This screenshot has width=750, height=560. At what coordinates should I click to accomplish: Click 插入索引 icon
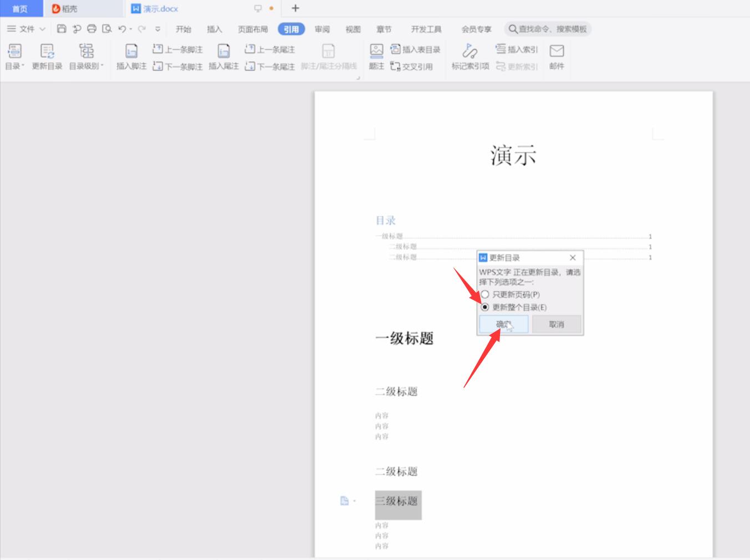517,49
